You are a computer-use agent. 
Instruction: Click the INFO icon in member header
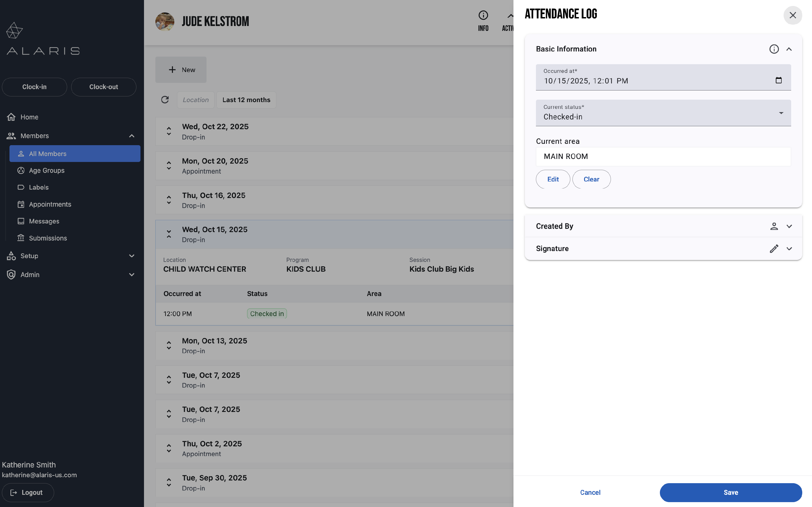483,15
